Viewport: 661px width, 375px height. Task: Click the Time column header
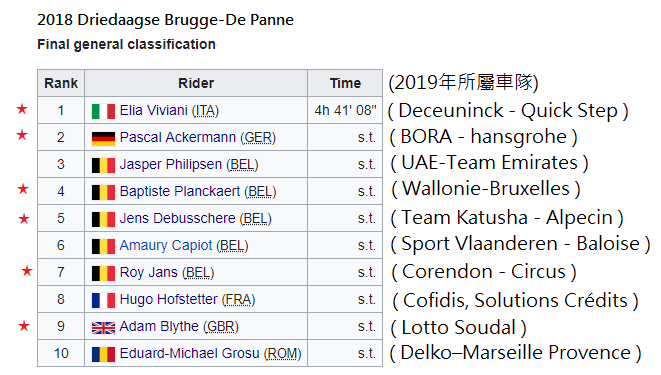coord(345,83)
